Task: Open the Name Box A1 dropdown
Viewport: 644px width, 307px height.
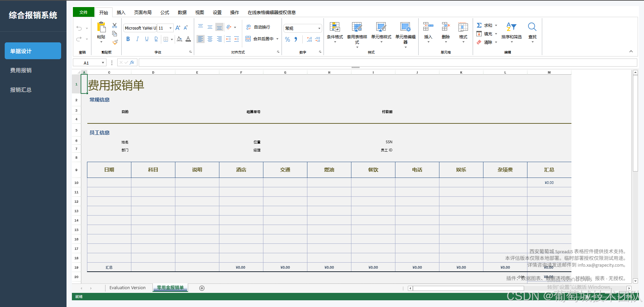Action: [x=103, y=63]
